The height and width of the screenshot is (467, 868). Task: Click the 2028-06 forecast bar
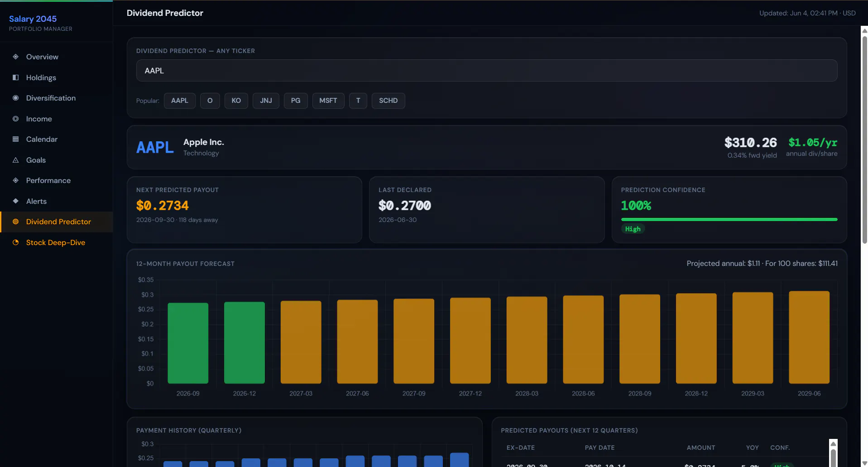[x=583, y=340]
